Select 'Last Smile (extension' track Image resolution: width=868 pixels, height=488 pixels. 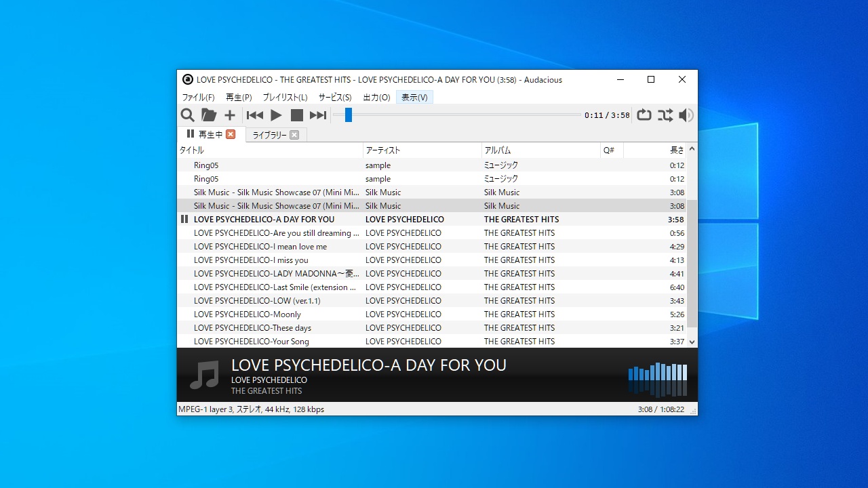tap(432, 287)
